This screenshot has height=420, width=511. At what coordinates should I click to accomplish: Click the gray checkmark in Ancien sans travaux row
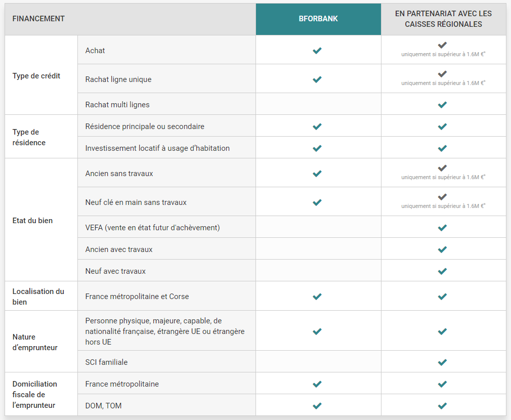click(x=442, y=168)
